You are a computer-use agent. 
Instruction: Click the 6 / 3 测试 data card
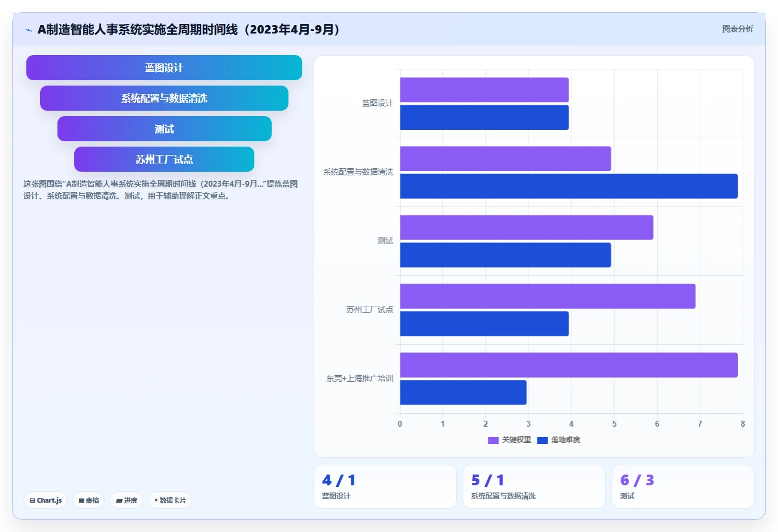point(683,487)
